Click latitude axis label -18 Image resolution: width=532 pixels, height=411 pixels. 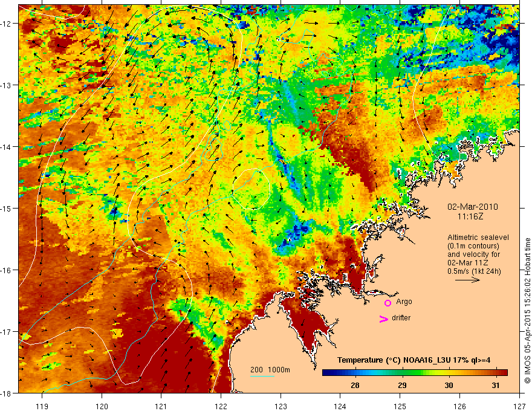[7, 393]
